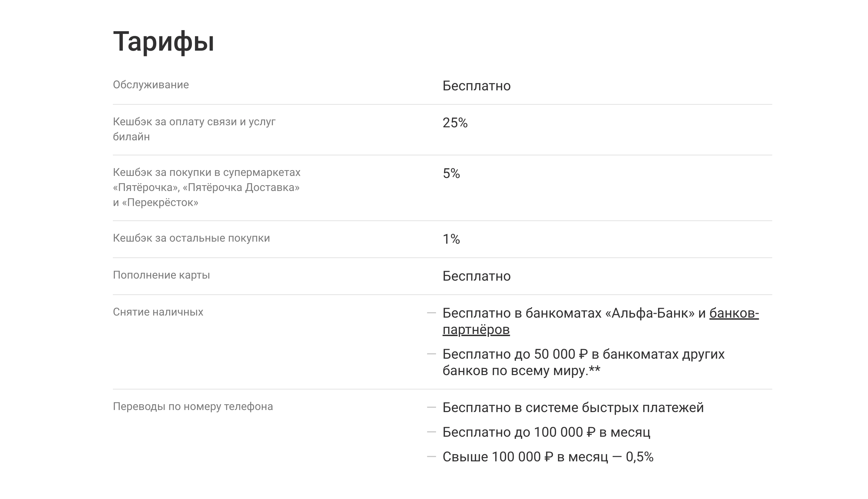Click the 1% cashback value
Screen dimensions: 868x499
coord(451,239)
